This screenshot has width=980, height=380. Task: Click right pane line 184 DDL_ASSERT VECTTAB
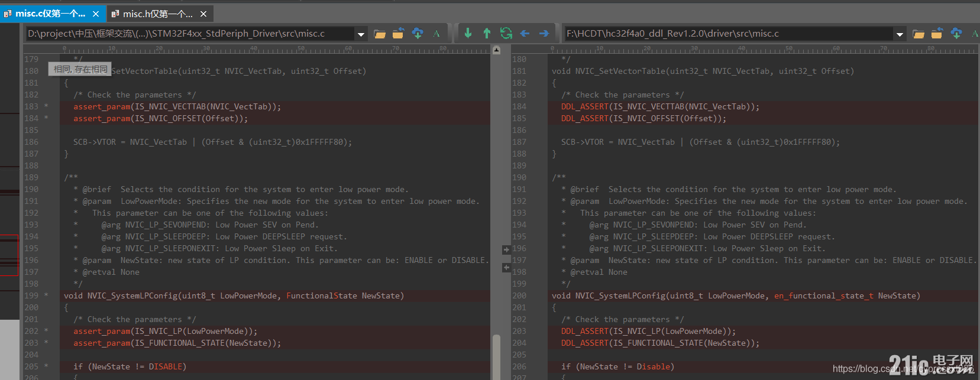pyautogui.click(x=660, y=106)
